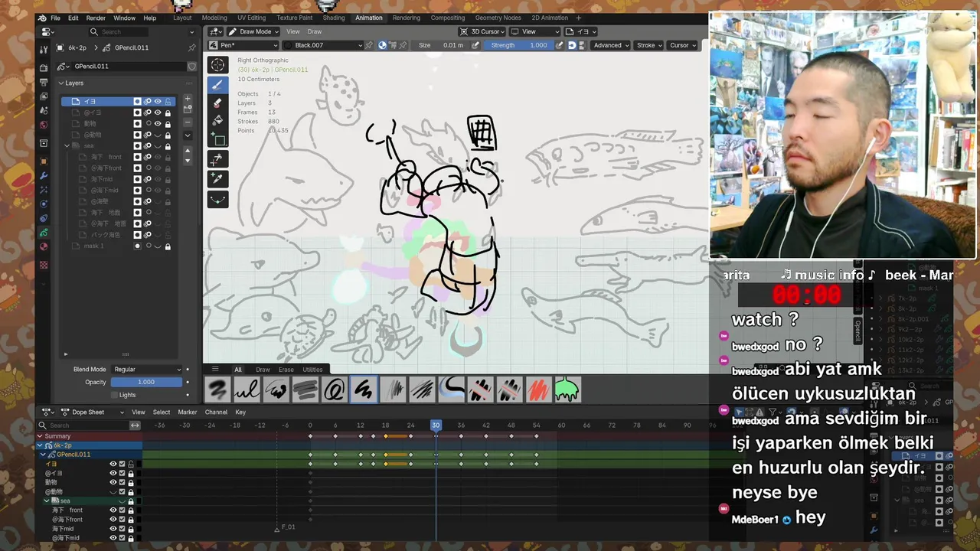The image size is (980, 551).
Task: Select the Fill bucket tool
Action: (x=218, y=120)
